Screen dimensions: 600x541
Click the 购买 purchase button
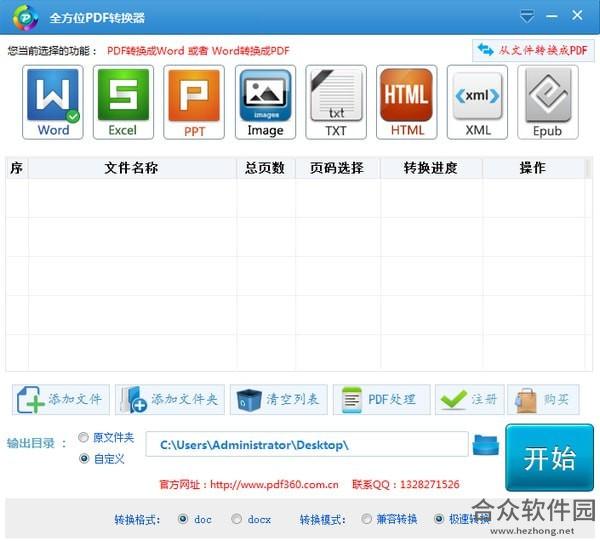coord(543,400)
